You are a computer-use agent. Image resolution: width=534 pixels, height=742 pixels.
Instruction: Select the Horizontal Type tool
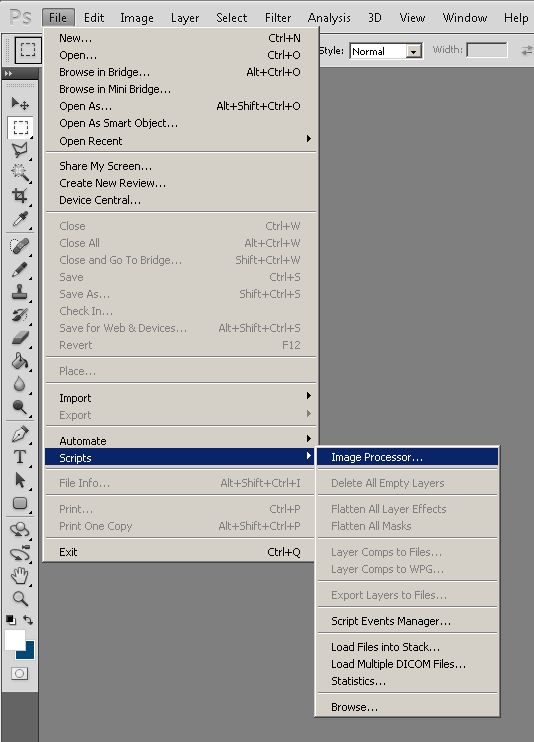pos(20,457)
